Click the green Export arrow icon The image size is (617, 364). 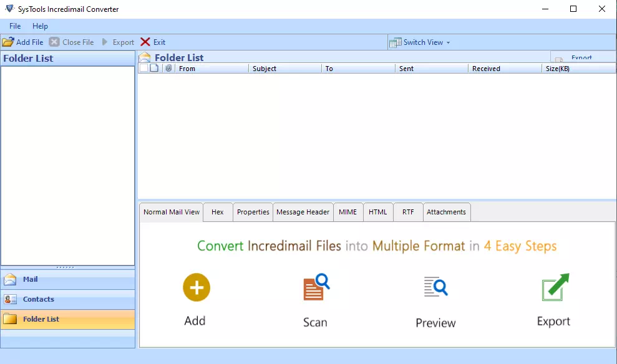tap(555, 287)
